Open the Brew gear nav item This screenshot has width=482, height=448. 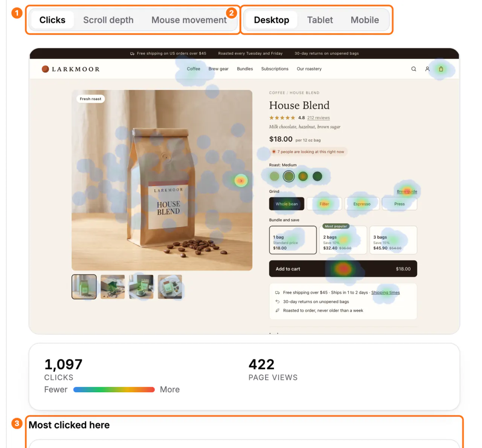(x=218, y=69)
